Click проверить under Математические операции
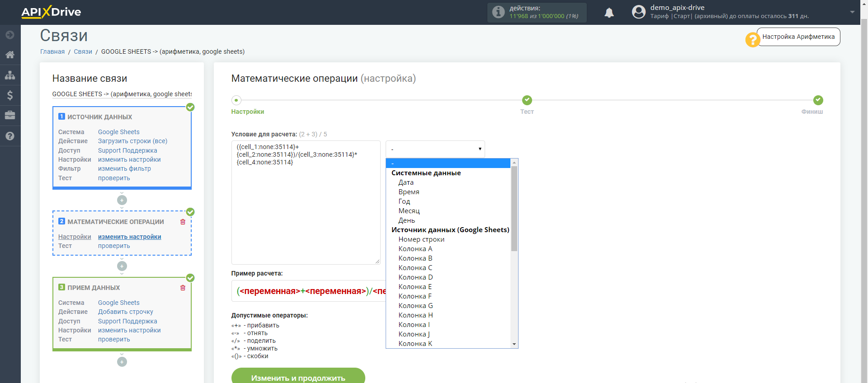The image size is (868, 383). point(114,246)
